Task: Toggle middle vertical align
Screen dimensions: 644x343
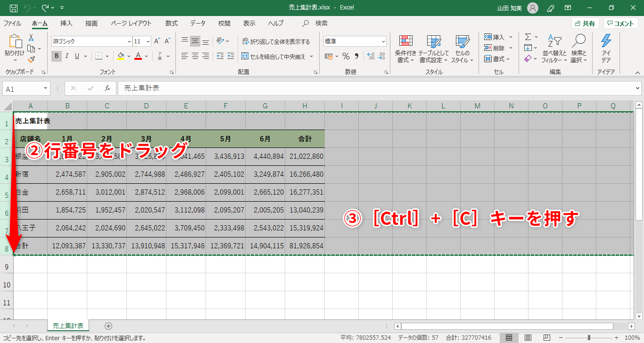Action: pos(195,41)
